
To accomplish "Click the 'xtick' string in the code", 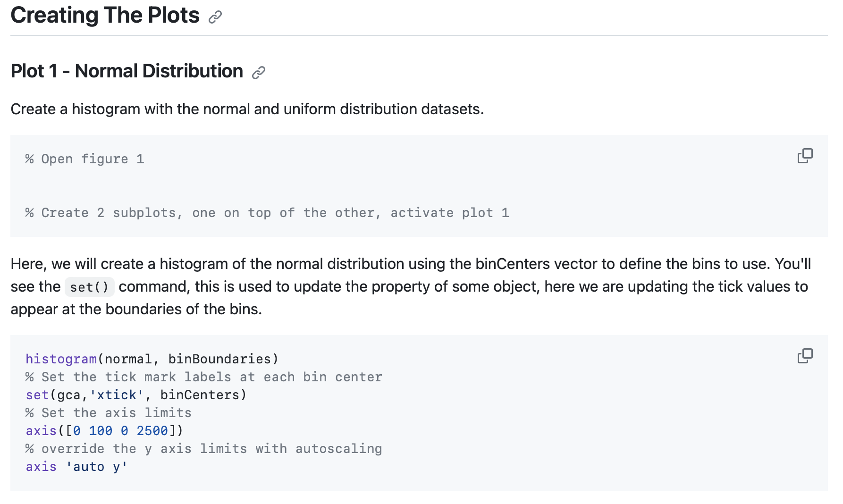I will (x=117, y=395).
